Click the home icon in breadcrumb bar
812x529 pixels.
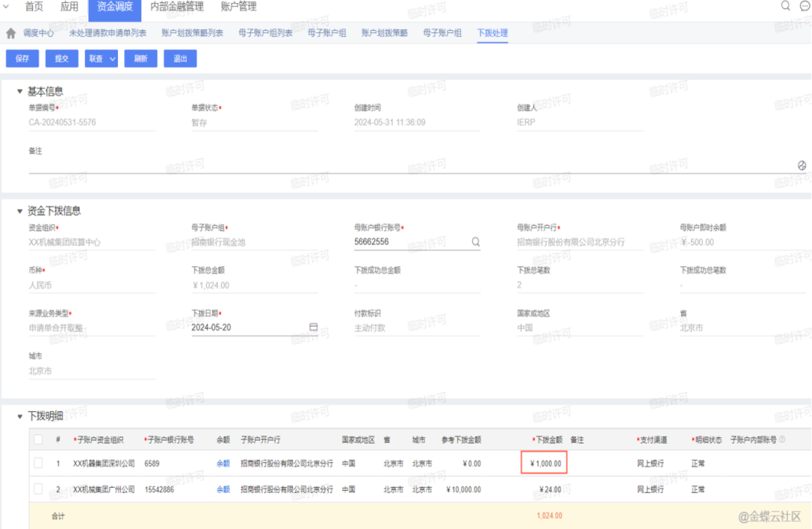point(11,34)
